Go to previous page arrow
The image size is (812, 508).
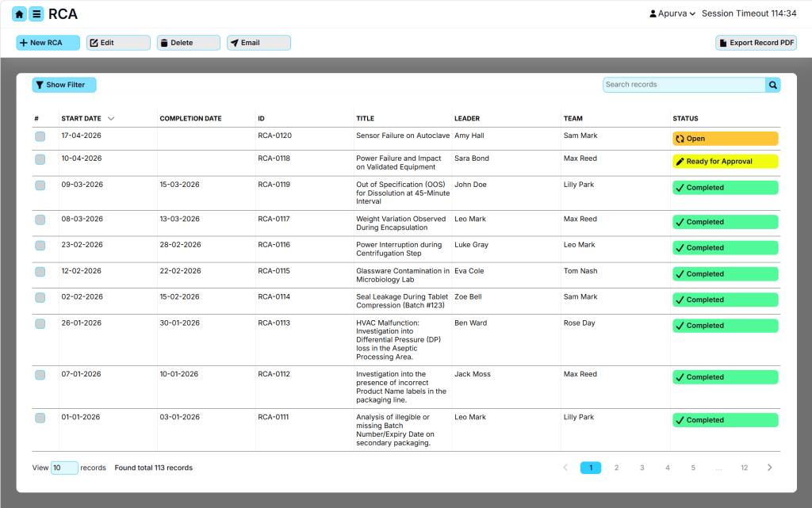click(x=565, y=468)
